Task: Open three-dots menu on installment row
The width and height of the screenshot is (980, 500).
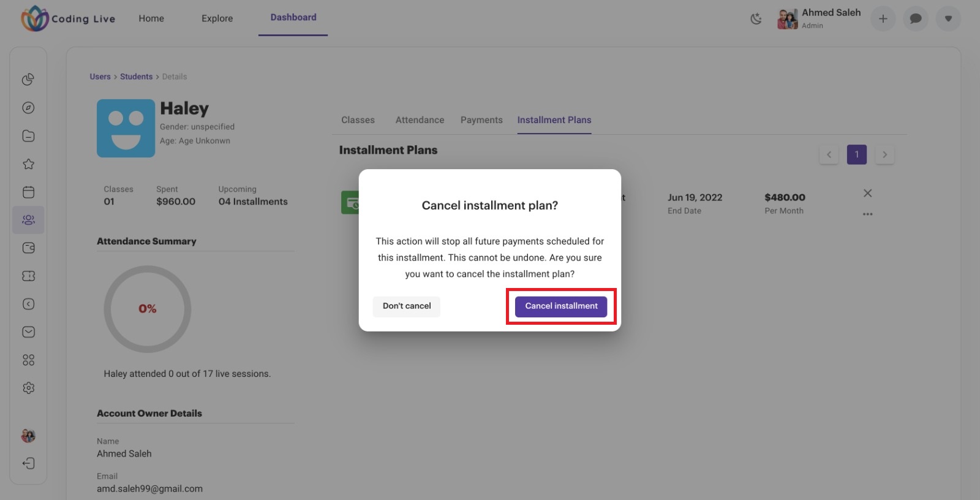Action: 867,214
